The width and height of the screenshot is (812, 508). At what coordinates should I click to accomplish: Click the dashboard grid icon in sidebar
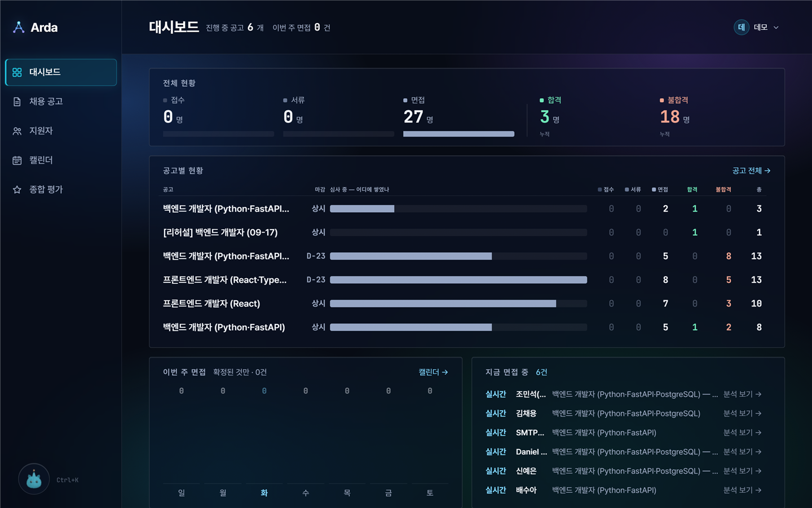click(17, 72)
